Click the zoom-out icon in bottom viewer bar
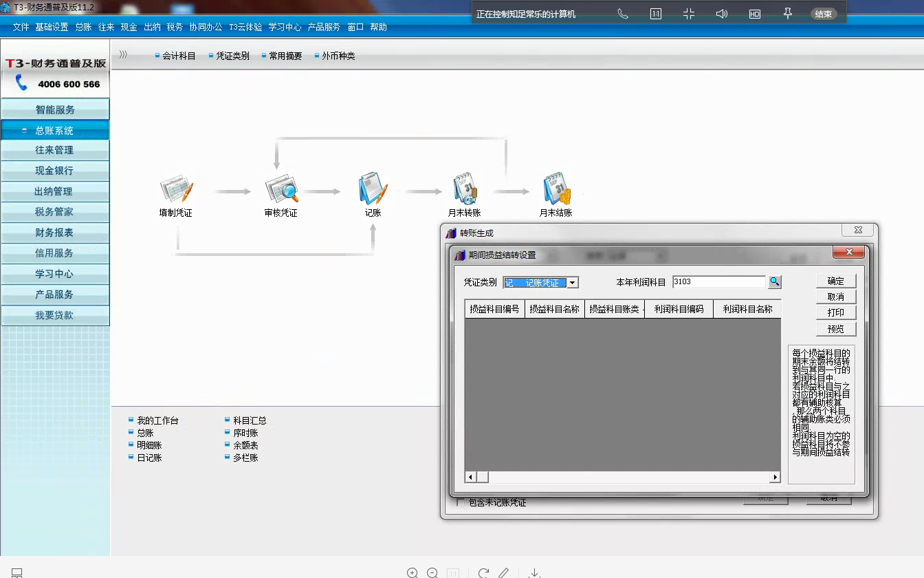This screenshot has height=578, width=924. coord(432,572)
